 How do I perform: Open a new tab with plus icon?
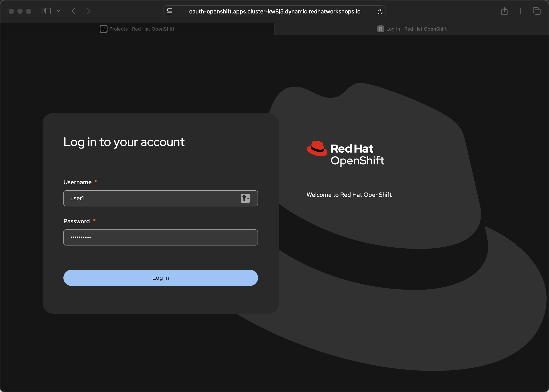[520, 11]
